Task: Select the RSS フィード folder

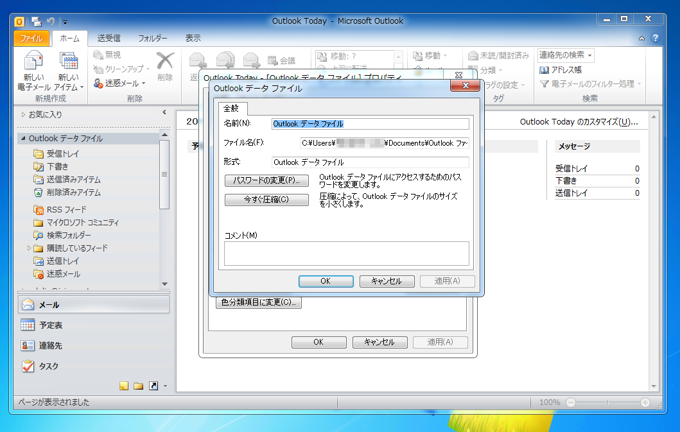Action: [66, 209]
